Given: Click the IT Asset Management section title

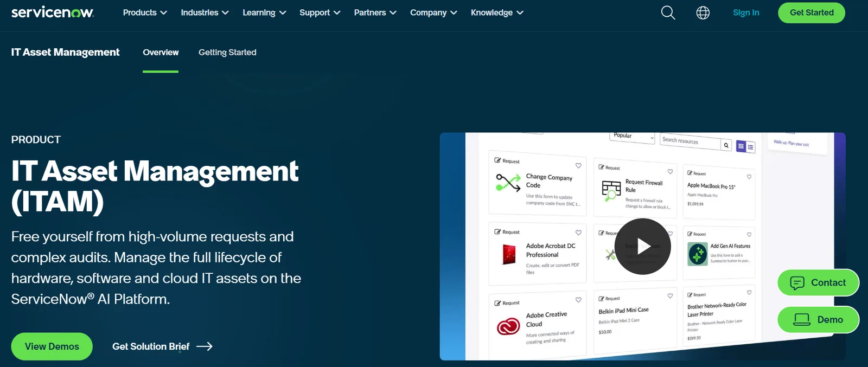Looking at the screenshot, I should click(x=65, y=52).
